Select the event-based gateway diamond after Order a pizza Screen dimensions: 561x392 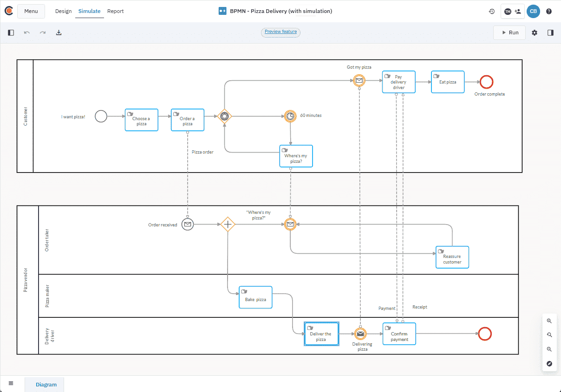click(x=224, y=116)
